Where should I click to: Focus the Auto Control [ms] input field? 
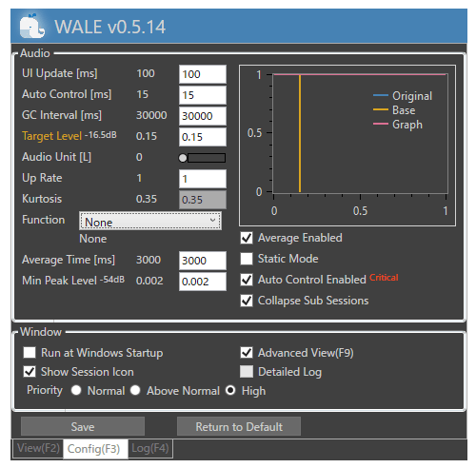(203, 95)
